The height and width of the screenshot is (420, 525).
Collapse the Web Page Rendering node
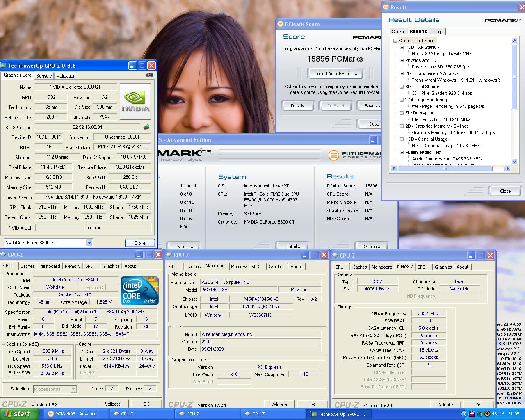pos(402,100)
